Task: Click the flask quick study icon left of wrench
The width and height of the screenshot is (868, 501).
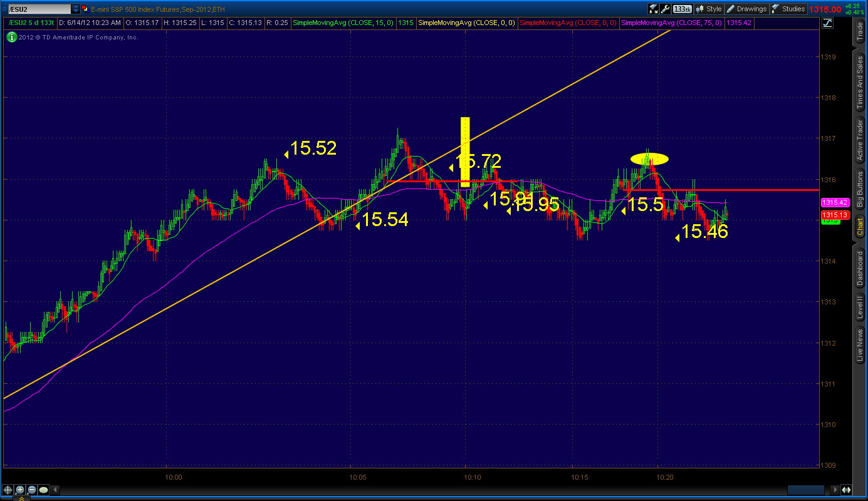Action: click(x=654, y=9)
